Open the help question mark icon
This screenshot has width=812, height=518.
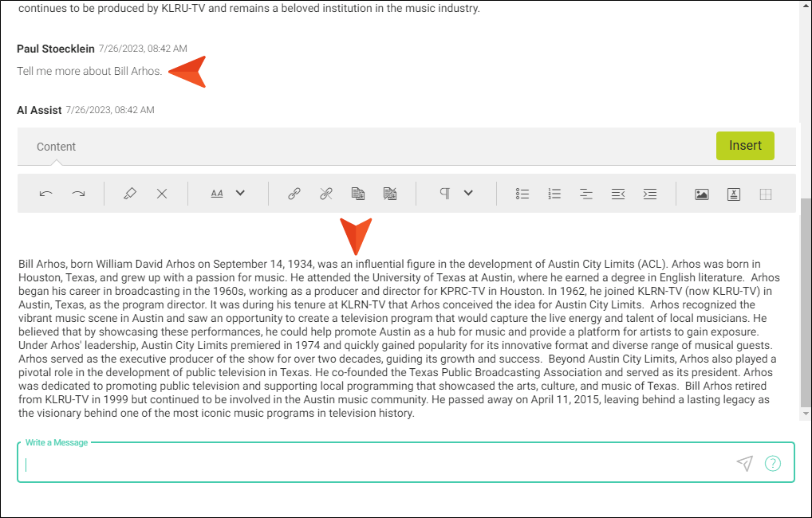coord(773,463)
